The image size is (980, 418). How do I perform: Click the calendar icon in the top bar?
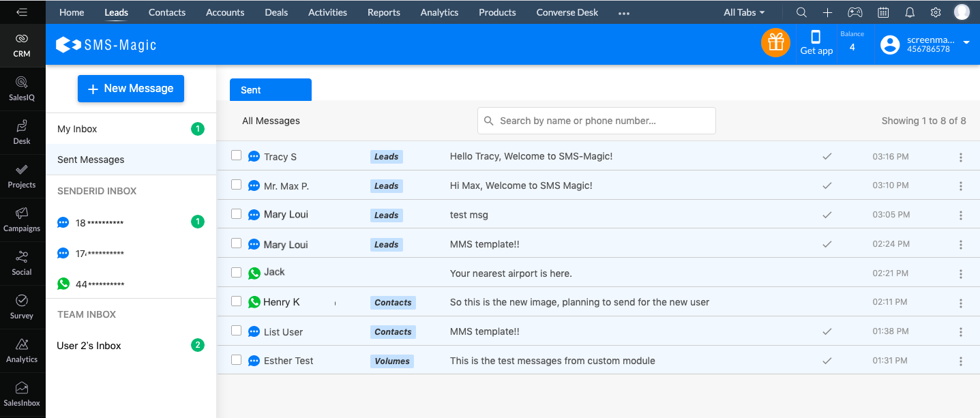(x=883, y=12)
